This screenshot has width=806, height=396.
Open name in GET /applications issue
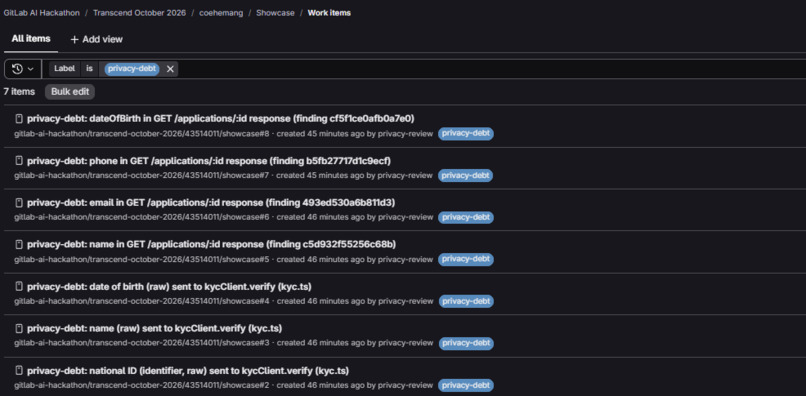pyautogui.click(x=211, y=244)
